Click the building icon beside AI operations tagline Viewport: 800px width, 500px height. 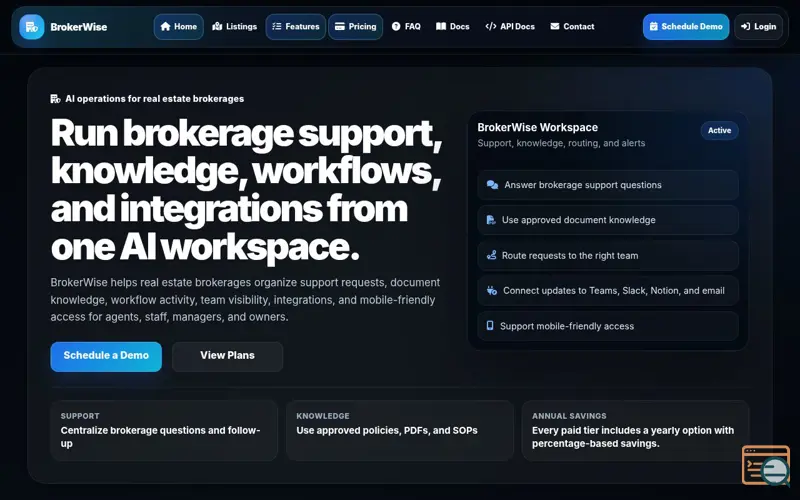coord(55,98)
